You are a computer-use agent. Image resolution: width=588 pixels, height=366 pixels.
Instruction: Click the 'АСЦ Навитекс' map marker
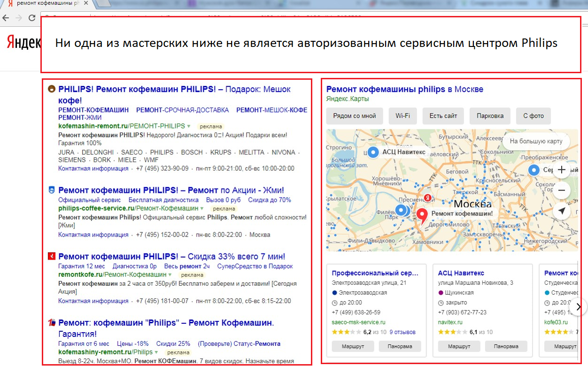click(x=373, y=152)
